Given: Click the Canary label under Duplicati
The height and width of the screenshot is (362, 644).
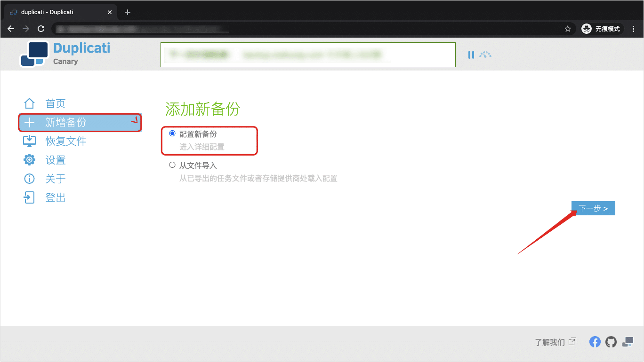Looking at the screenshot, I should click(65, 62).
